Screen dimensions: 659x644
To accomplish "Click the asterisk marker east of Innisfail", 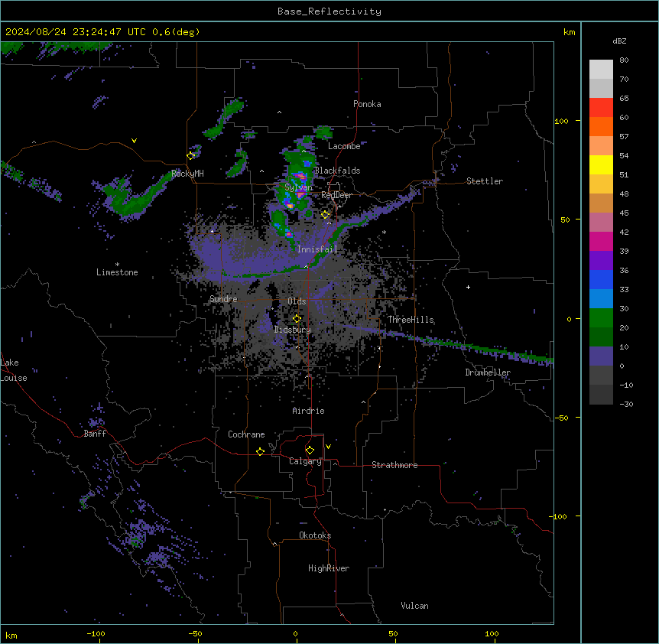I will click(x=384, y=232).
